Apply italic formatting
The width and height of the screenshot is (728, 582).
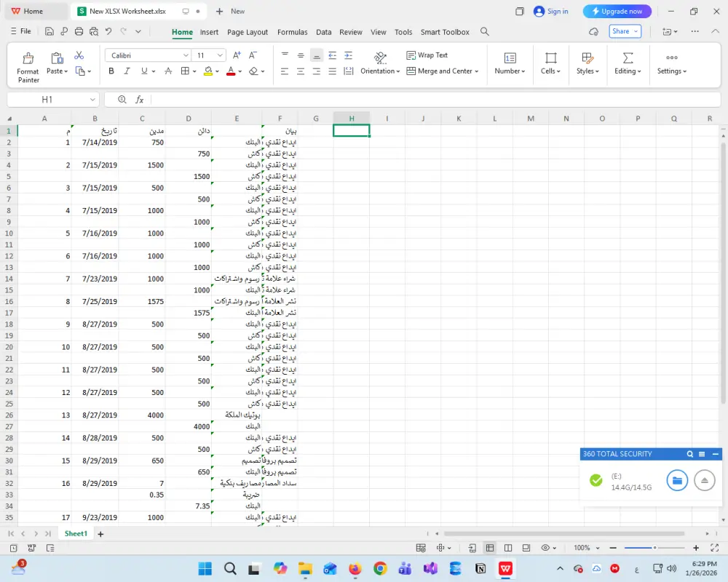click(x=125, y=71)
